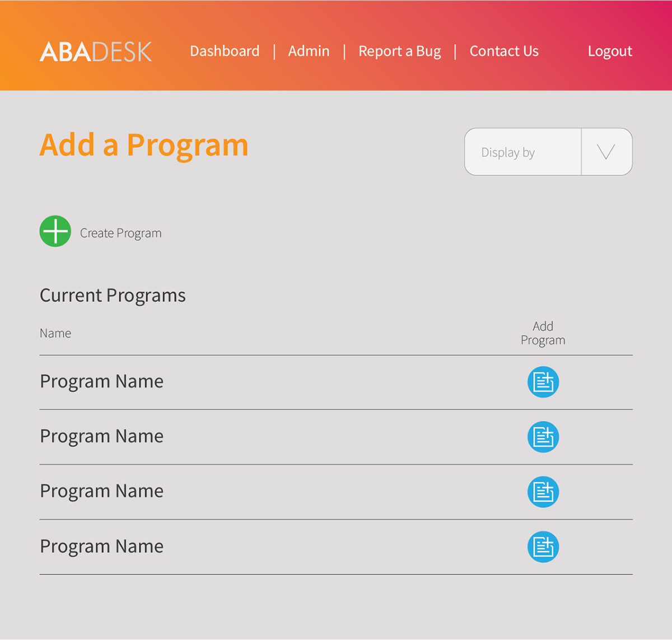Select the first Program Name entry

point(101,381)
